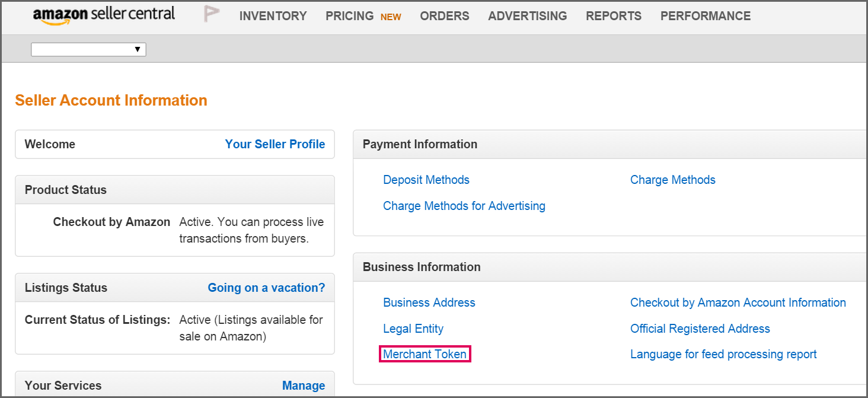This screenshot has width=868, height=398.
Task: Open the Advertising menu
Action: [528, 16]
